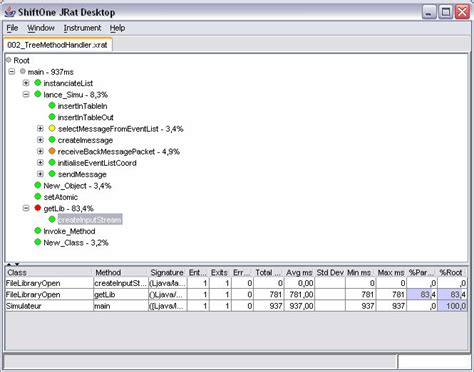Click split pane divider arrows
This screenshot has height=372, width=474.
click(x=13, y=264)
